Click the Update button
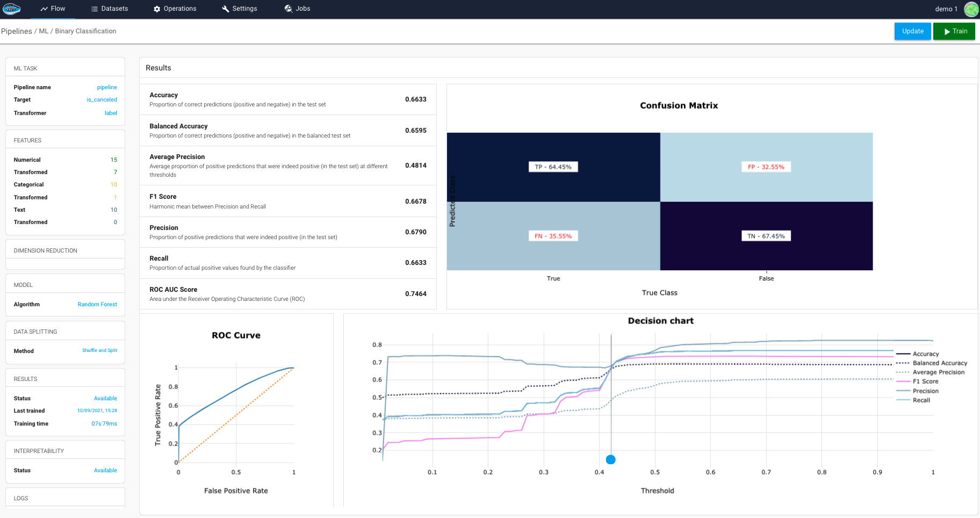The image size is (980, 518). point(912,31)
